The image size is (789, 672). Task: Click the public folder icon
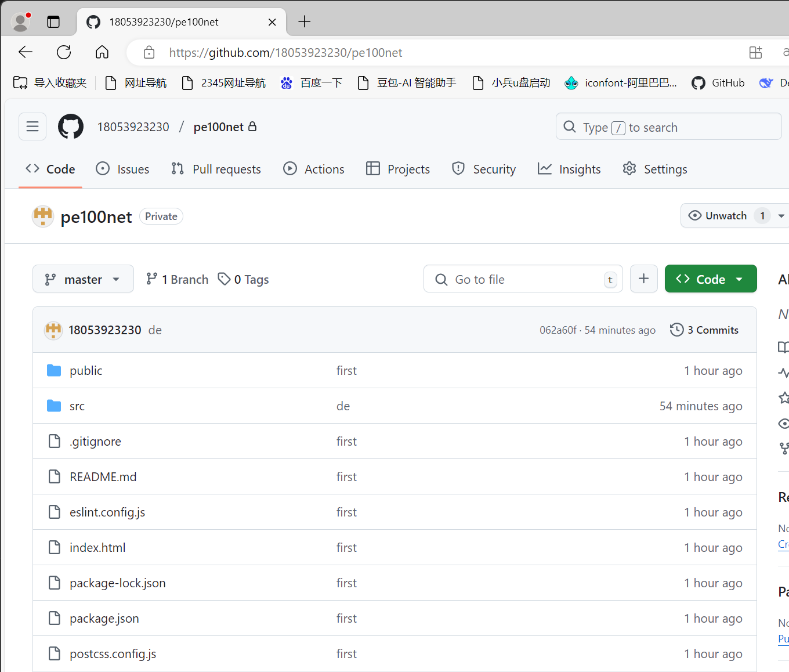[x=54, y=370]
